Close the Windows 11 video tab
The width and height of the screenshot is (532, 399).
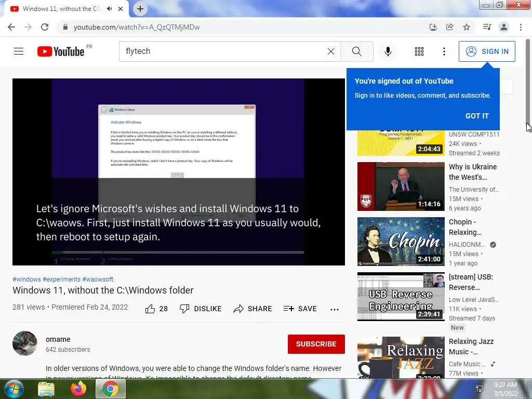click(x=121, y=9)
